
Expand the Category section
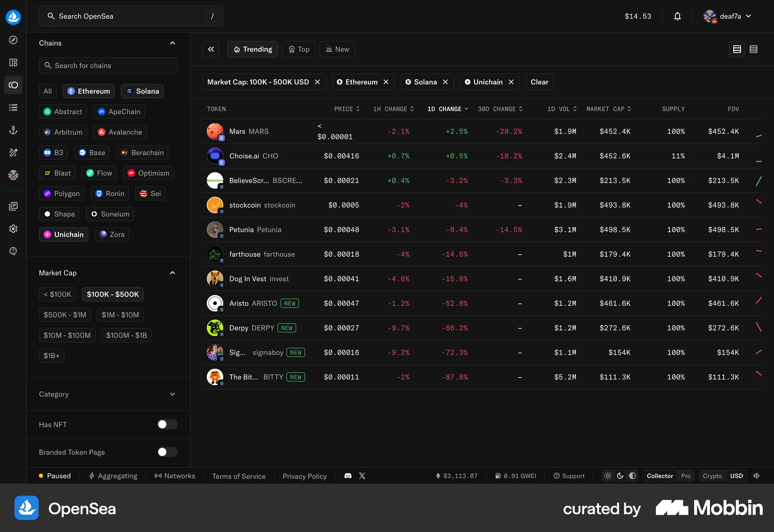click(x=173, y=394)
